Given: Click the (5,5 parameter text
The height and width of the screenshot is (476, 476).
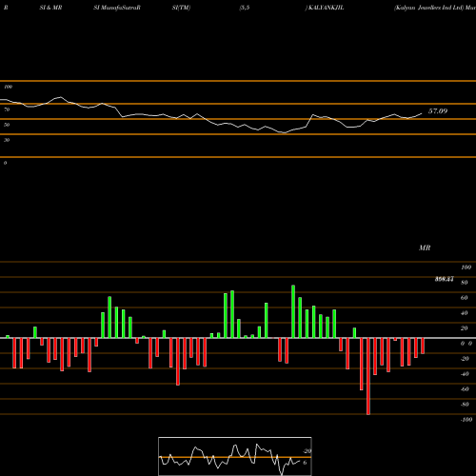Looking at the screenshot, I should pyautogui.click(x=245, y=8).
